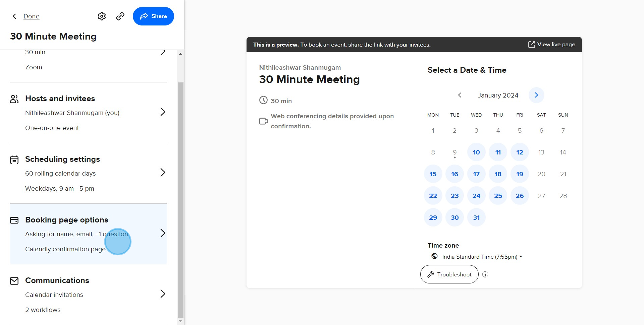The width and height of the screenshot is (644, 325).
Task: Click '60 rolling calendar days' text
Action: (60, 174)
